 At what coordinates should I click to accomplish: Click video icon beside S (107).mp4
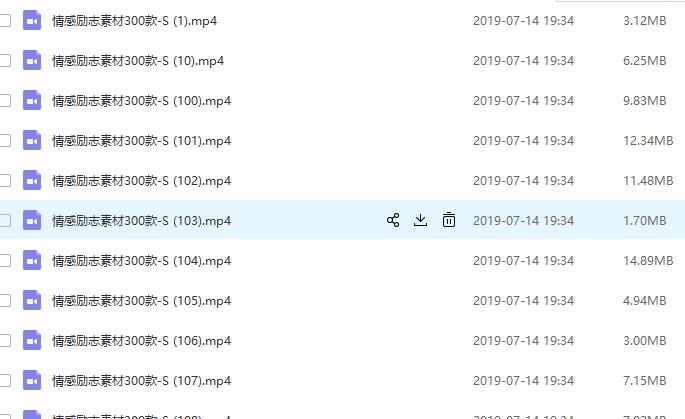32,381
